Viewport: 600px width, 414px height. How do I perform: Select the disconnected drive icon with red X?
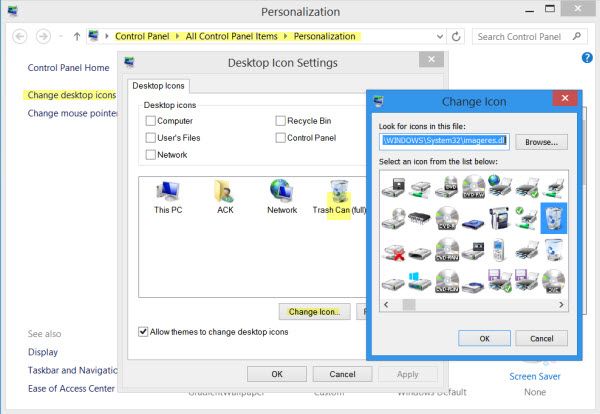point(393,252)
